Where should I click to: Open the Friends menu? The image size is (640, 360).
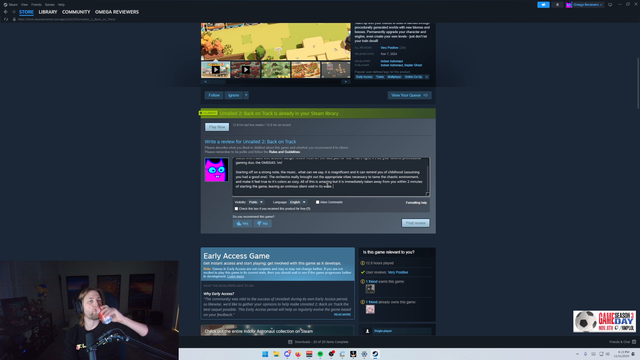36,4
